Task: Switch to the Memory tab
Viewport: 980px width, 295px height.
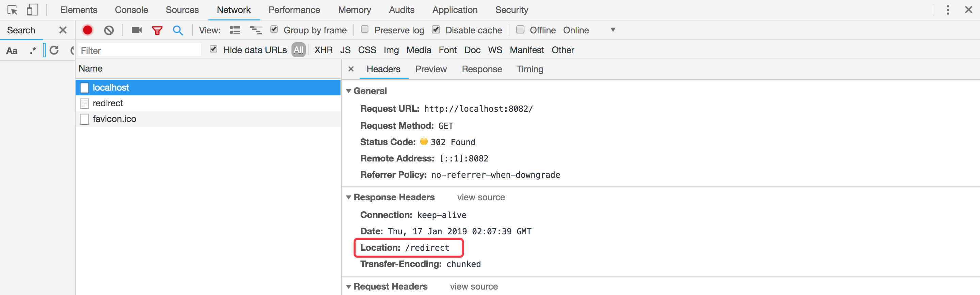Action: [x=354, y=10]
